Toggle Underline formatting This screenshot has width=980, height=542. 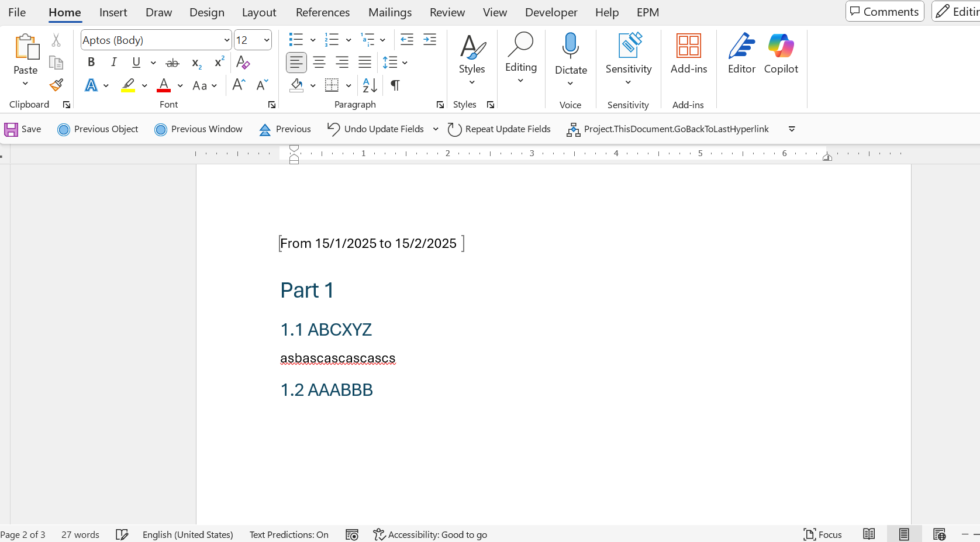(136, 62)
